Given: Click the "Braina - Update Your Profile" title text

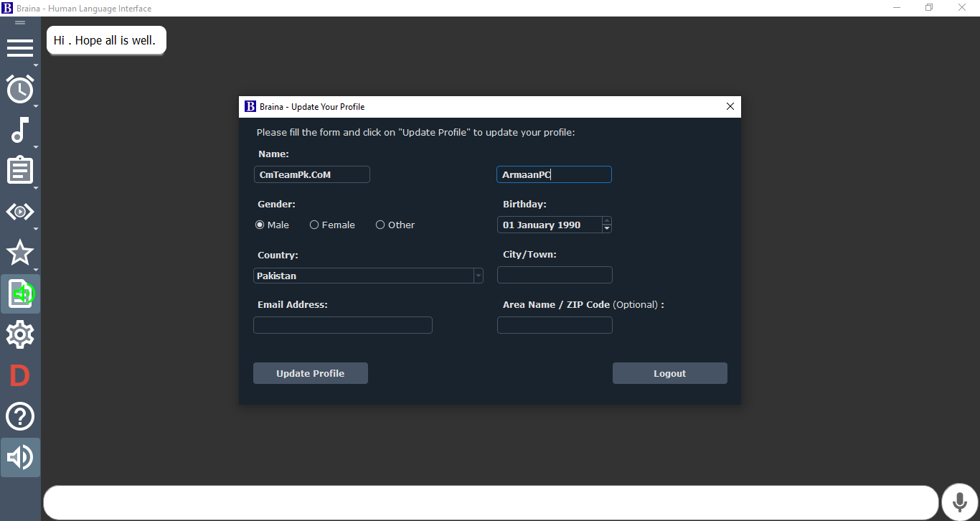Looking at the screenshot, I should click(312, 106).
